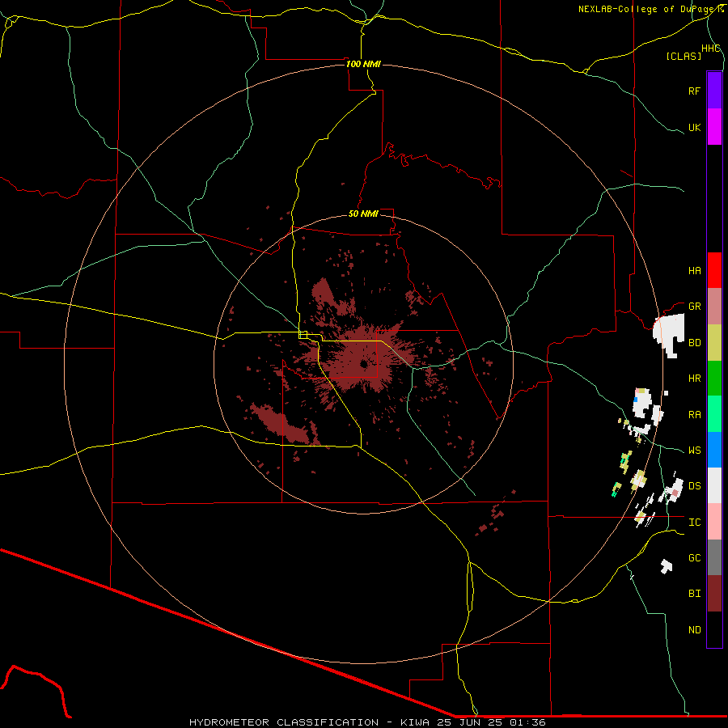Click the GR legend label
The width and height of the screenshot is (728, 728).
click(694, 307)
